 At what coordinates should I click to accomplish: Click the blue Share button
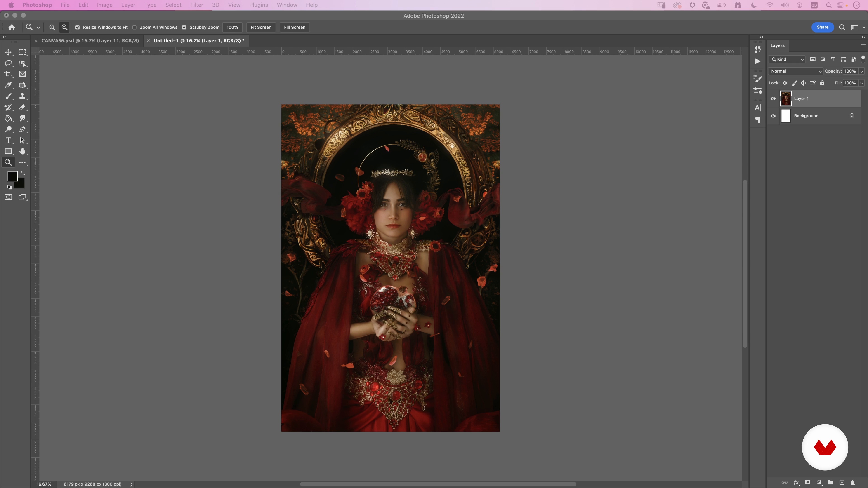[x=823, y=27]
